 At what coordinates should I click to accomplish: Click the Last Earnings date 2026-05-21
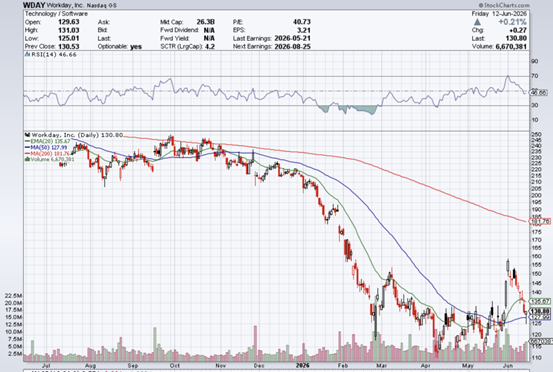tap(292, 38)
